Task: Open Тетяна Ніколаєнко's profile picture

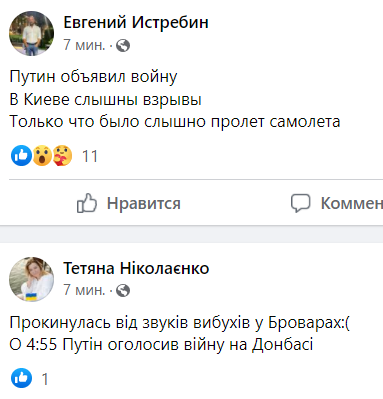Action: pyautogui.click(x=31, y=279)
